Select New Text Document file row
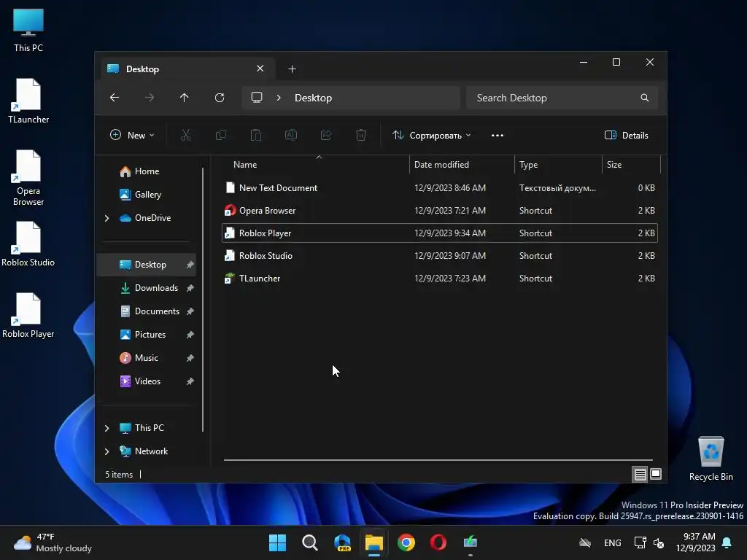 pyautogui.click(x=440, y=187)
